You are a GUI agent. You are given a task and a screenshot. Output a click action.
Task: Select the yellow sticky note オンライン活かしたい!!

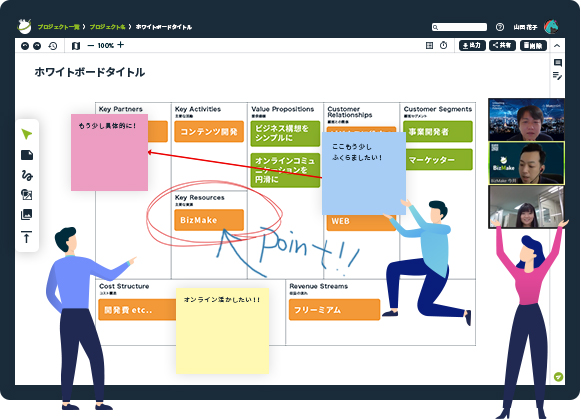(x=222, y=331)
